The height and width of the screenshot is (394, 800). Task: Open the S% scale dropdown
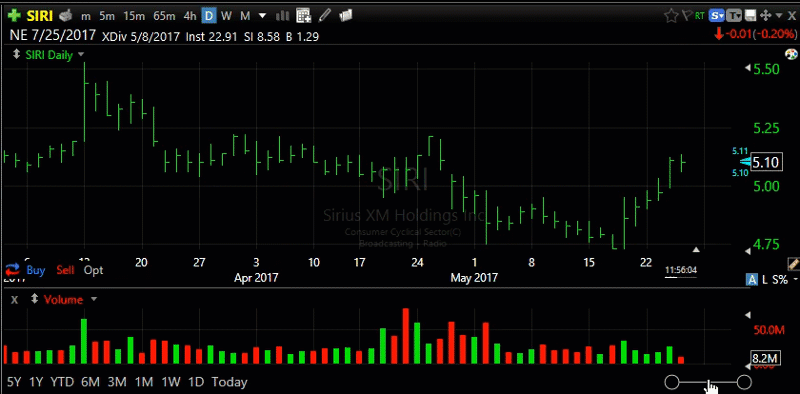pyautogui.click(x=784, y=279)
